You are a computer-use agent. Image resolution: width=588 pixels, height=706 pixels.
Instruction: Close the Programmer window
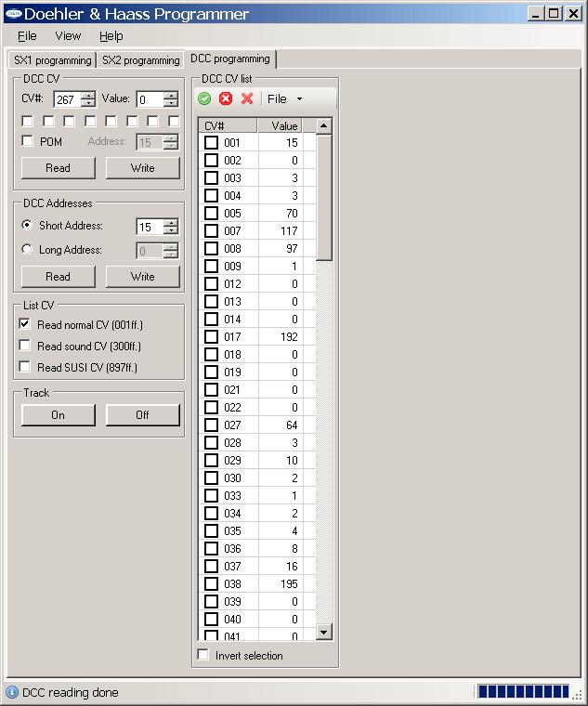tap(573, 14)
